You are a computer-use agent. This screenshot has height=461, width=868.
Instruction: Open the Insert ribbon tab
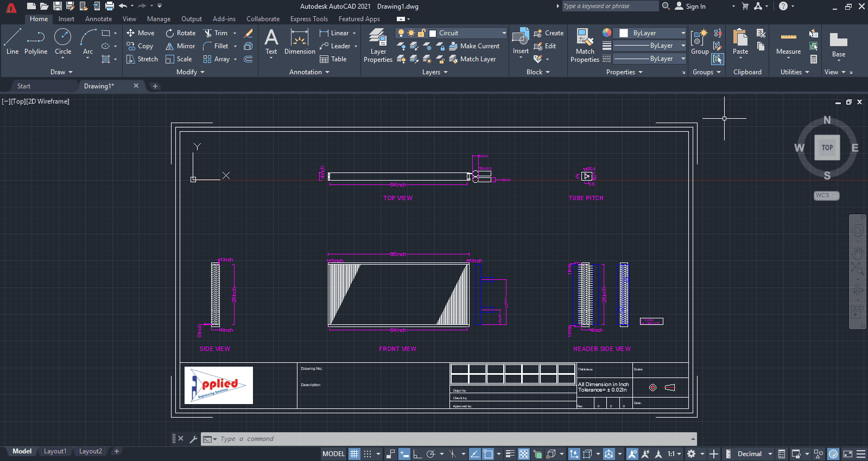pyautogui.click(x=66, y=19)
